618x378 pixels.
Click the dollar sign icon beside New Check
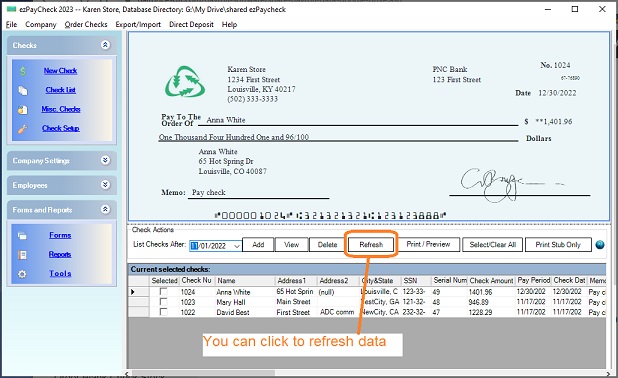click(23, 71)
